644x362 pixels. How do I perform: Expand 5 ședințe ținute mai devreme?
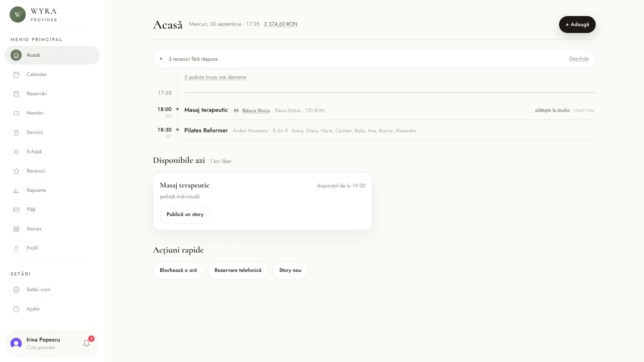(215, 77)
